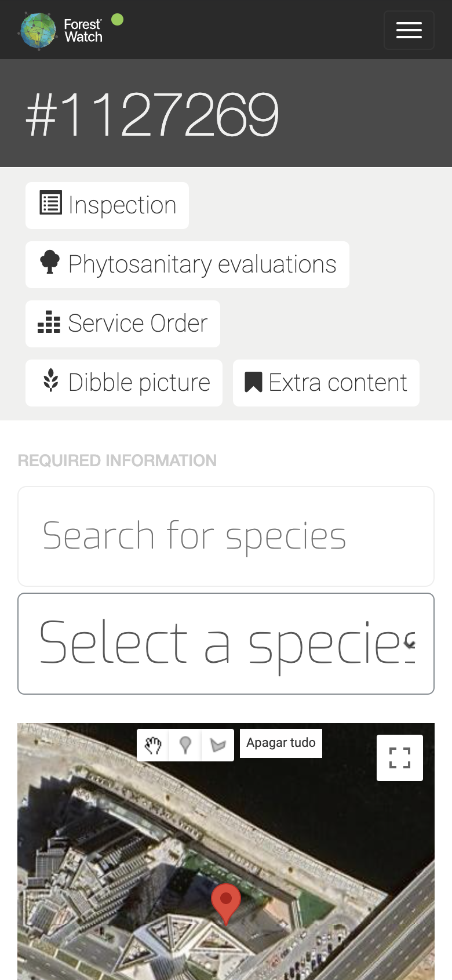Click the Select a species dropdown arrow

tap(410, 644)
